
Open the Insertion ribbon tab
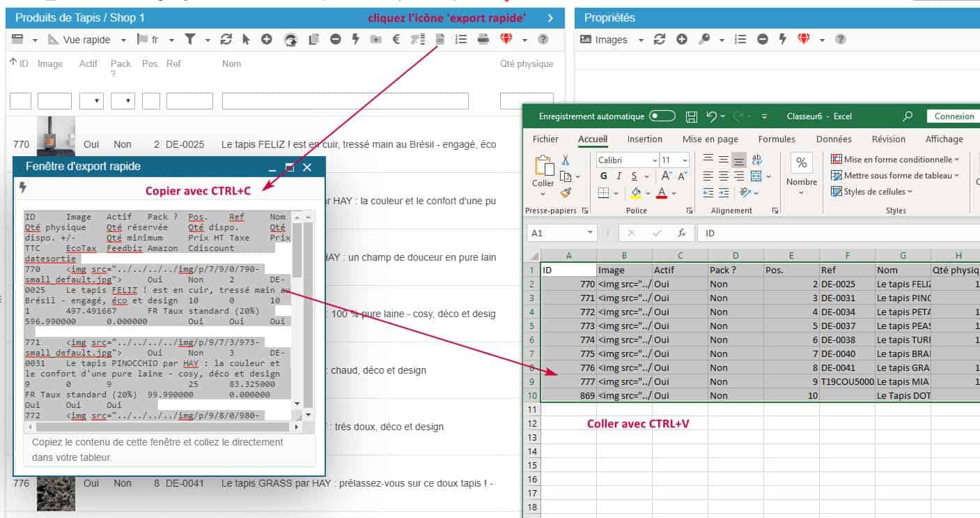(644, 139)
